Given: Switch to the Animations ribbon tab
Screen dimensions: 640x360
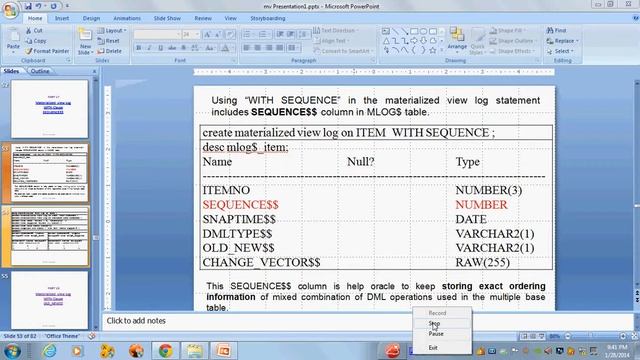Looking at the screenshot, I should click(127, 18).
